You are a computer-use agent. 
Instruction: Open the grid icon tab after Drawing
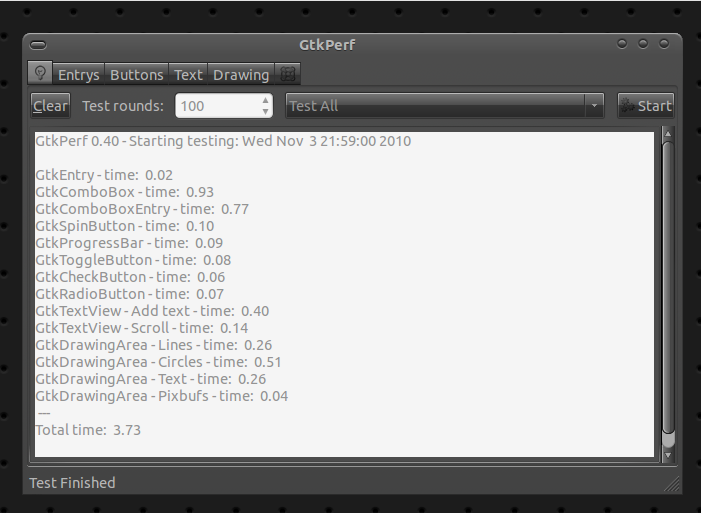click(287, 74)
